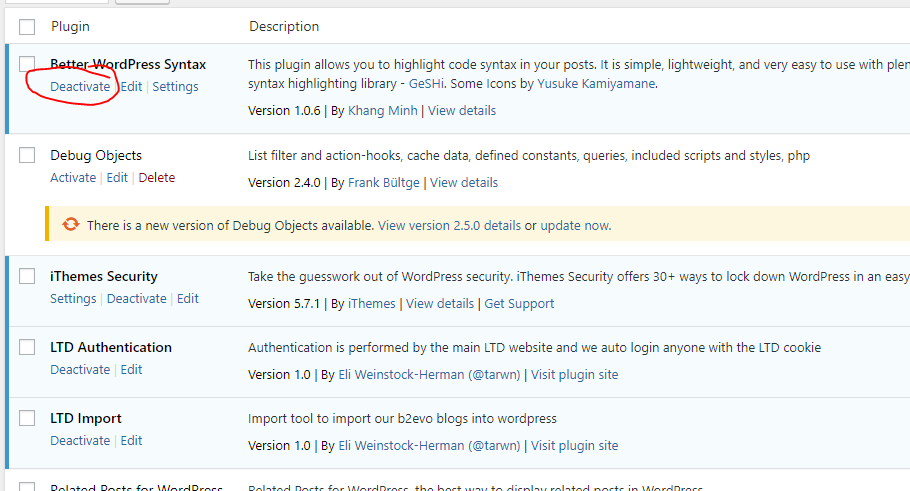
Task: Visit Yusuke Kamiyamane's link
Action: tap(596, 84)
